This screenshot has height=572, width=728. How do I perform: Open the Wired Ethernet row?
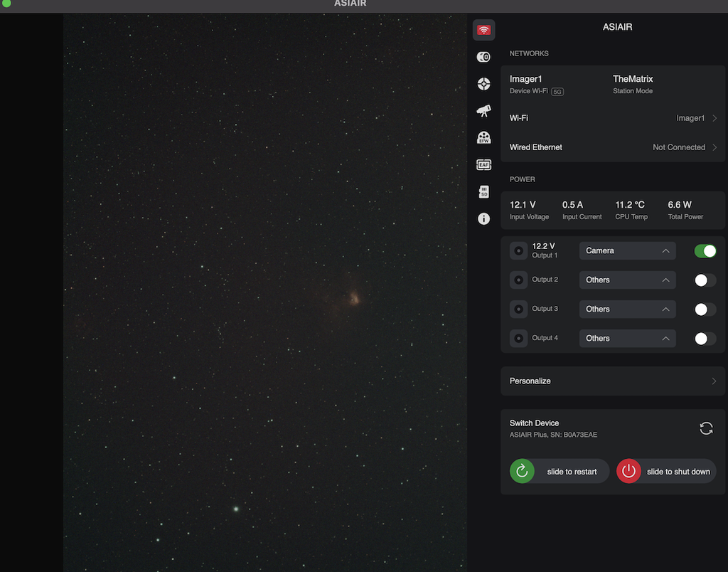613,147
